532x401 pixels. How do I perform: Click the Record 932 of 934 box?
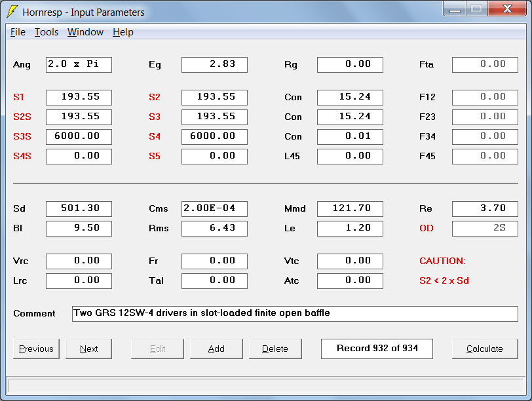tap(377, 349)
